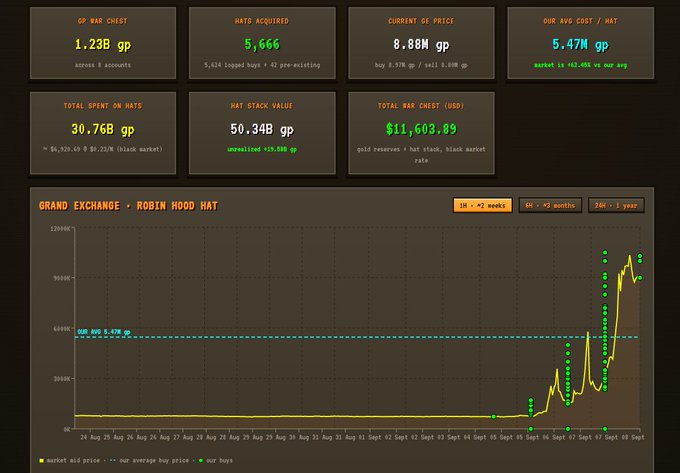Click the 'GP WAR CHEST' card heading
Viewport: 680px width, 473px height.
pyautogui.click(x=103, y=21)
